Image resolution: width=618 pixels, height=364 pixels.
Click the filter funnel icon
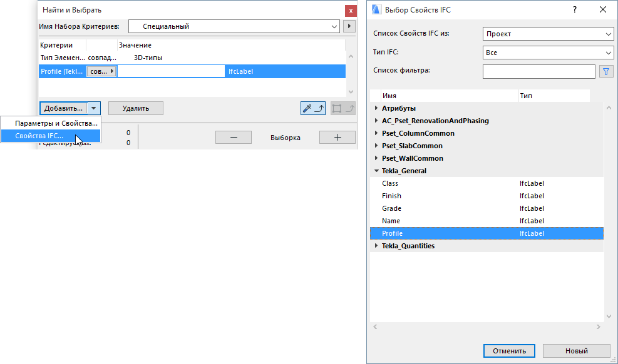pyautogui.click(x=606, y=72)
